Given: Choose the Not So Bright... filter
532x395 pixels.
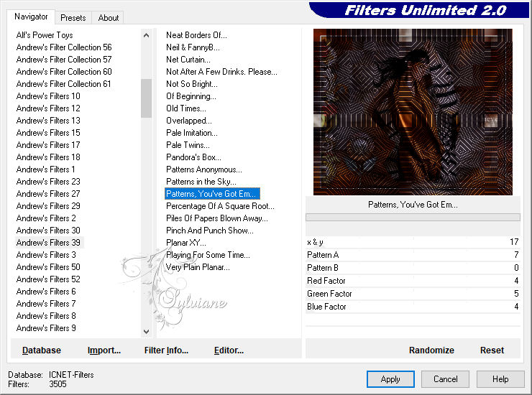Looking at the screenshot, I should coord(192,84).
